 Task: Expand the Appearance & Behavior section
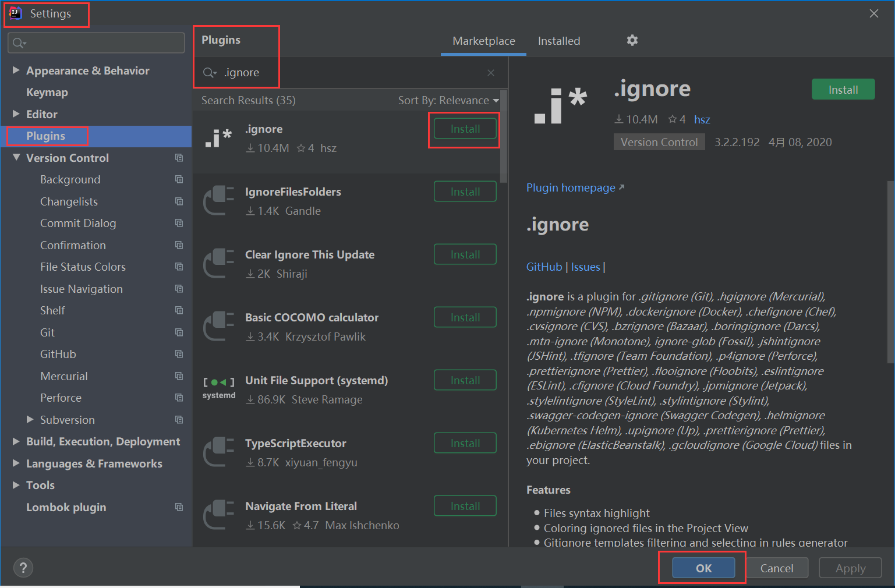click(x=16, y=70)
